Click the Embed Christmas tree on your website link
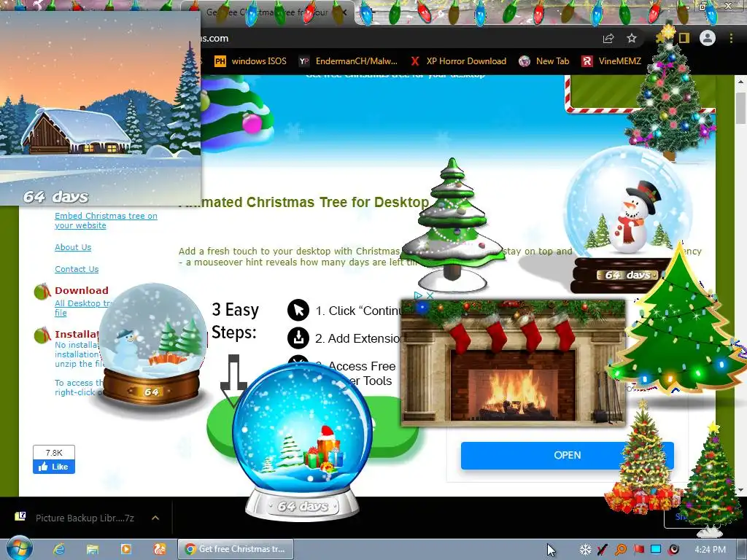Image resolution: width=747 pixels, height=560 pixels. tap(106, 220)
